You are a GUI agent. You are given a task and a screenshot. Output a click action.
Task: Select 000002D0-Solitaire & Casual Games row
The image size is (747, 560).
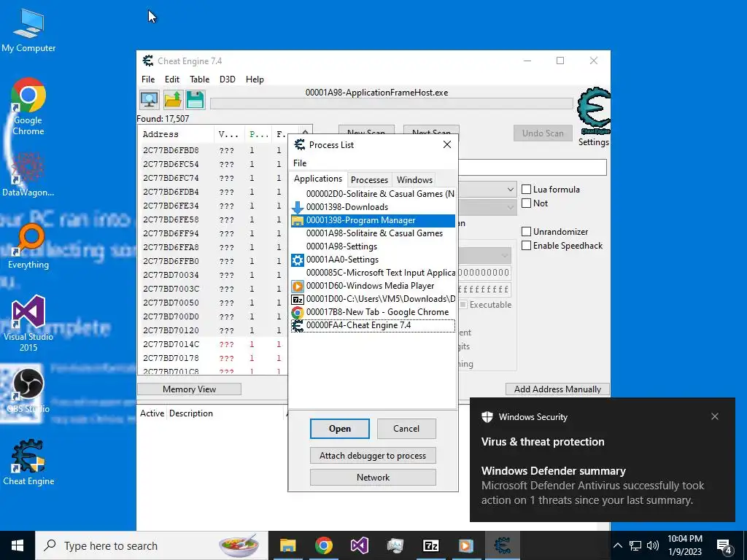click(373, 194)
